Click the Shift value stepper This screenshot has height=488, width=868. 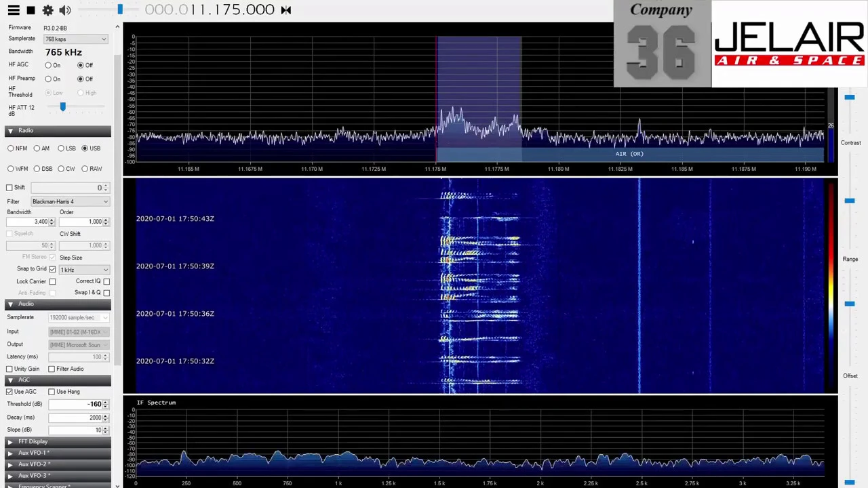point(105,188)
